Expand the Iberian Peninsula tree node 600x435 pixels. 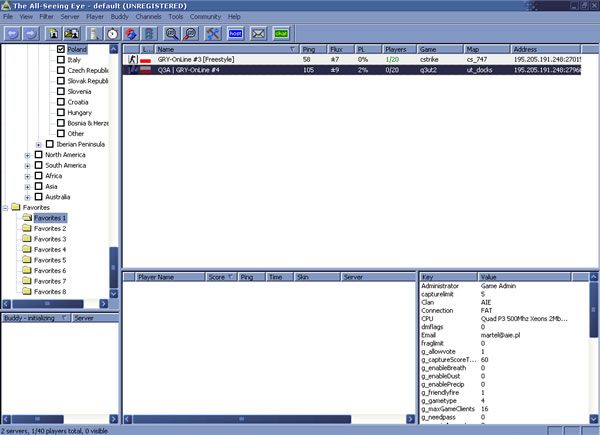[x=39, y=144]
